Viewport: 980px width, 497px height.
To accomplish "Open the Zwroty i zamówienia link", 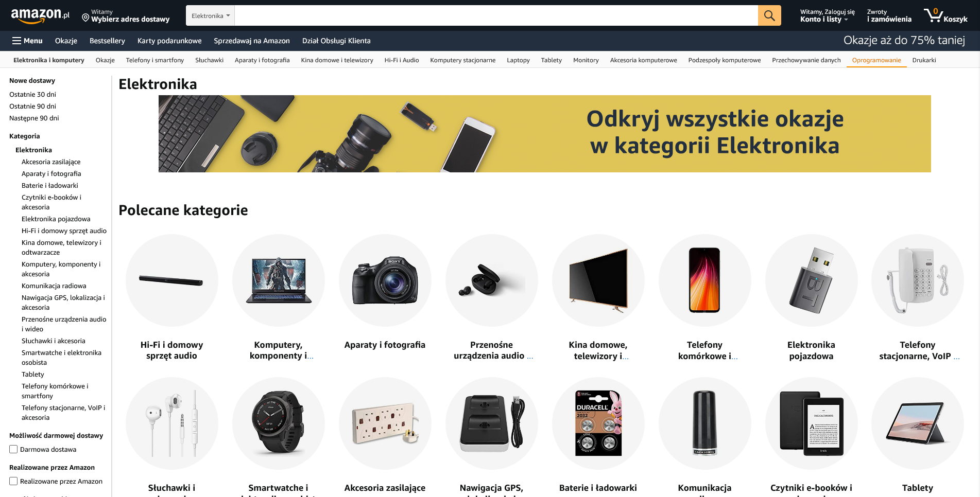I will point(889,15).
